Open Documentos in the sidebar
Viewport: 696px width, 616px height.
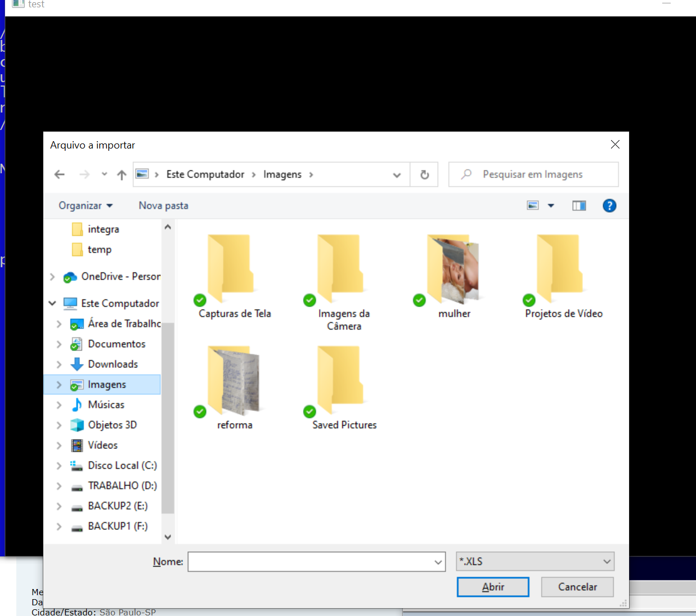[108, 344]
